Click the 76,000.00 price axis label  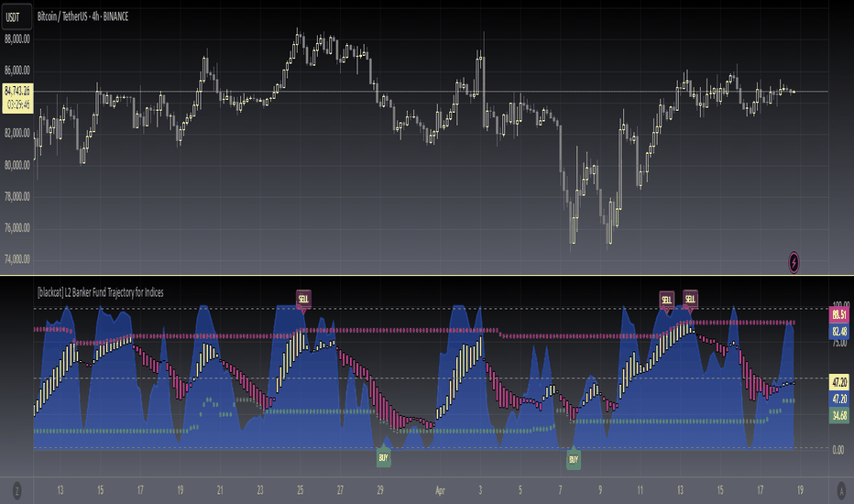point(16,228)
